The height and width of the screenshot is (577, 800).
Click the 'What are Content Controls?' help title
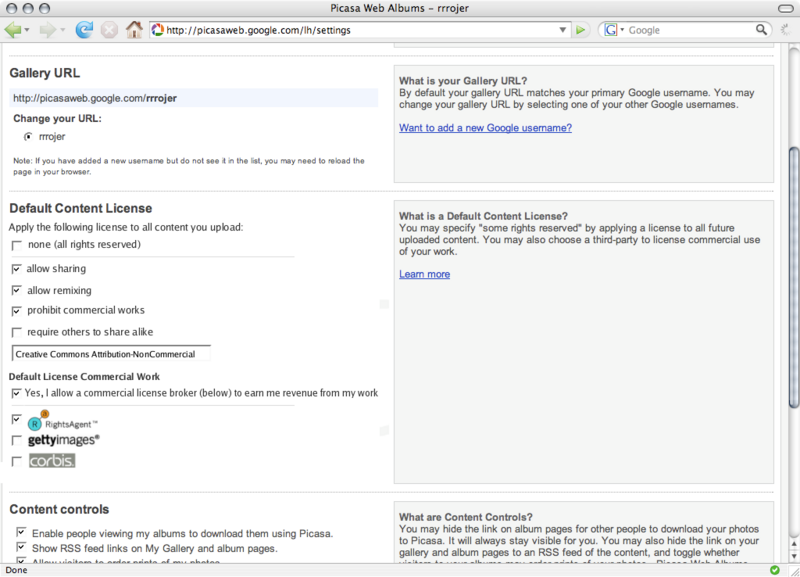(x=466, y=517)
